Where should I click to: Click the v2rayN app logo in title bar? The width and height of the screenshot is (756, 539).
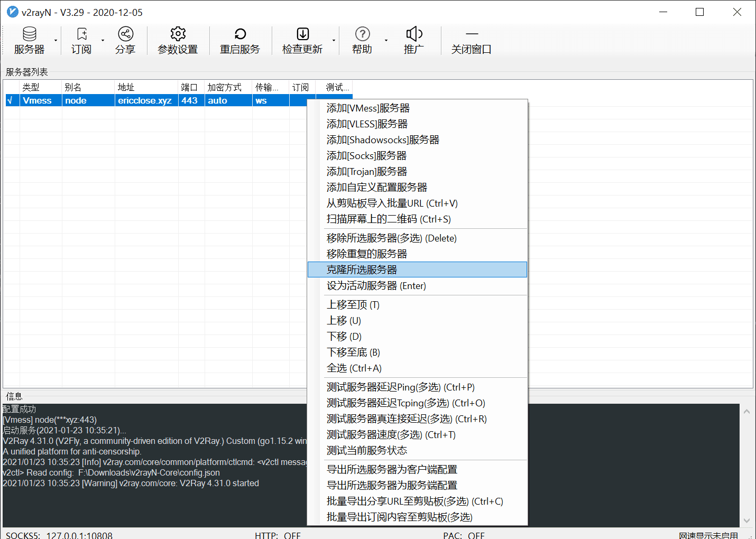pos(12,12)
